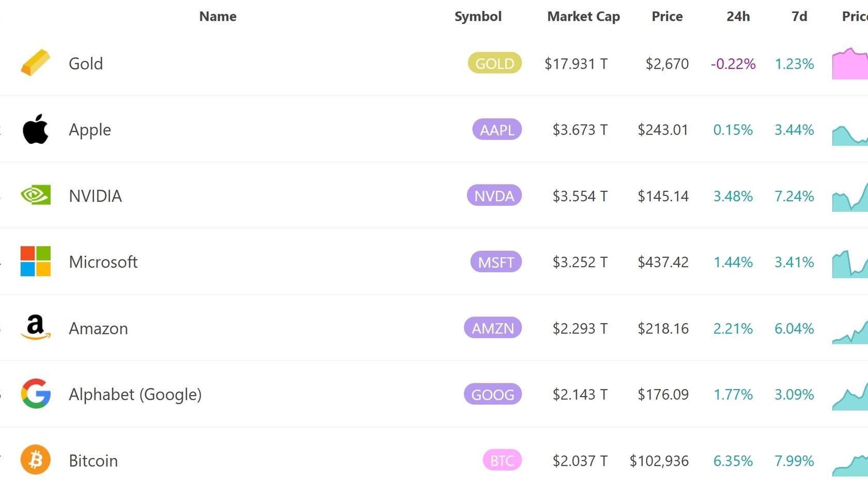Screen dimensions: 868x488
Task: Select Bitcoin 7d change 7.99%
Action: pos(794,461)
